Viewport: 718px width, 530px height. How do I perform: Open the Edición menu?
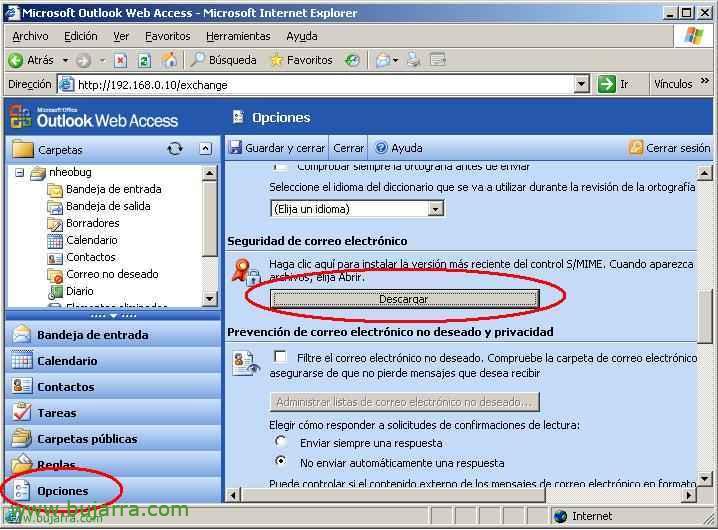(81, 36)
